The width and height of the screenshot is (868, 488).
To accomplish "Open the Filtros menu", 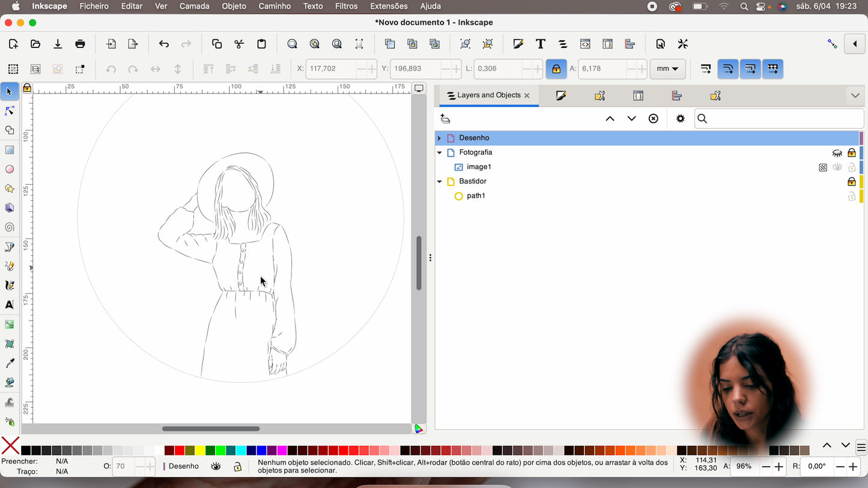I will pos(346,6).
